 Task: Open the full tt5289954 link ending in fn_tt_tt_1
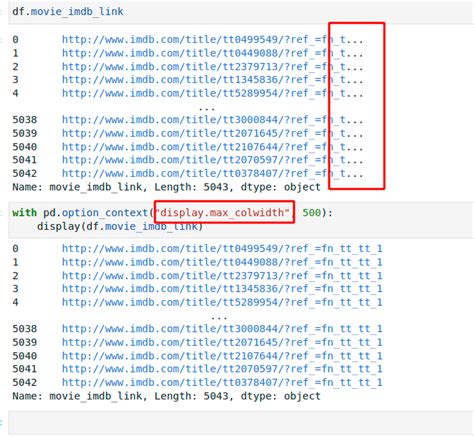point(222,302)
